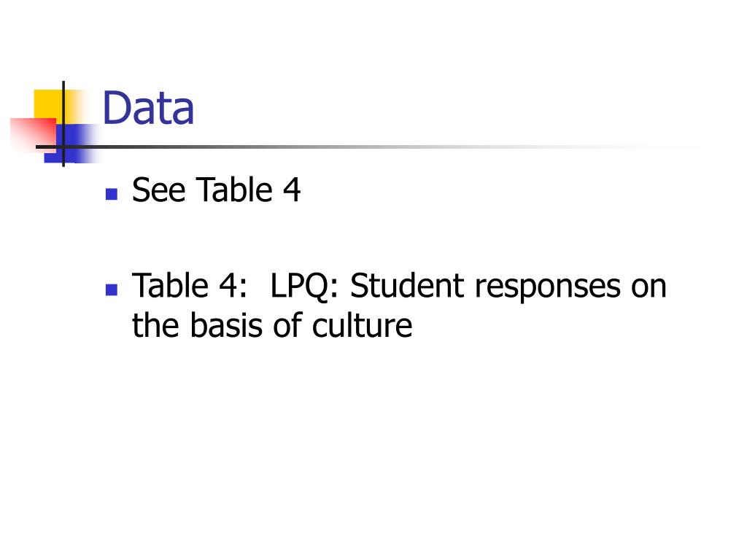Click 'Table 4:' at the start of the second bullet

click(190, 286)
